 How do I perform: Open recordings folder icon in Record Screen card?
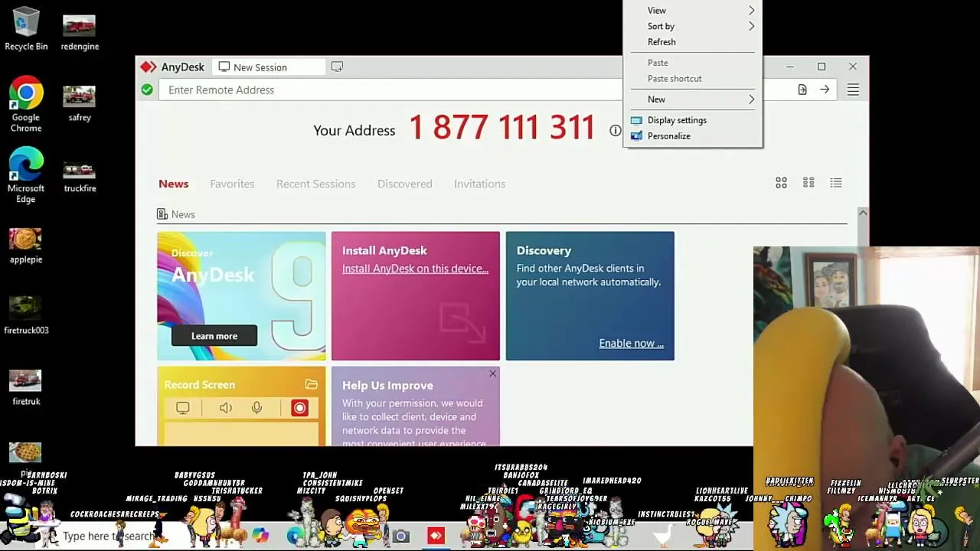pos(311,384)
